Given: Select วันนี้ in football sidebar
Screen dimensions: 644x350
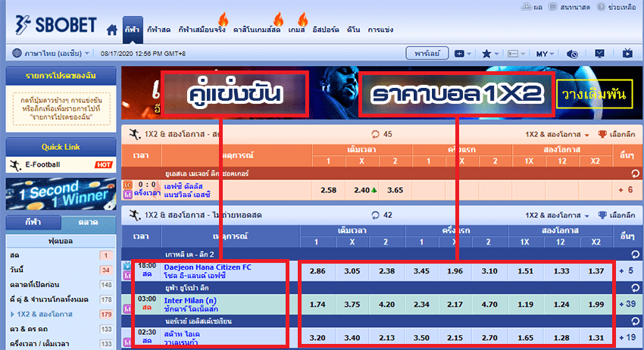Looking at the screenshot, I should 61,270.
